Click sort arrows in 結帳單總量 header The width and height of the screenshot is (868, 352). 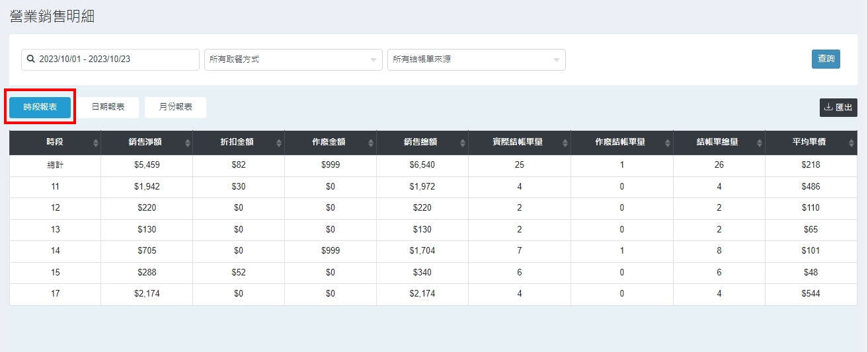pos(759,143)
